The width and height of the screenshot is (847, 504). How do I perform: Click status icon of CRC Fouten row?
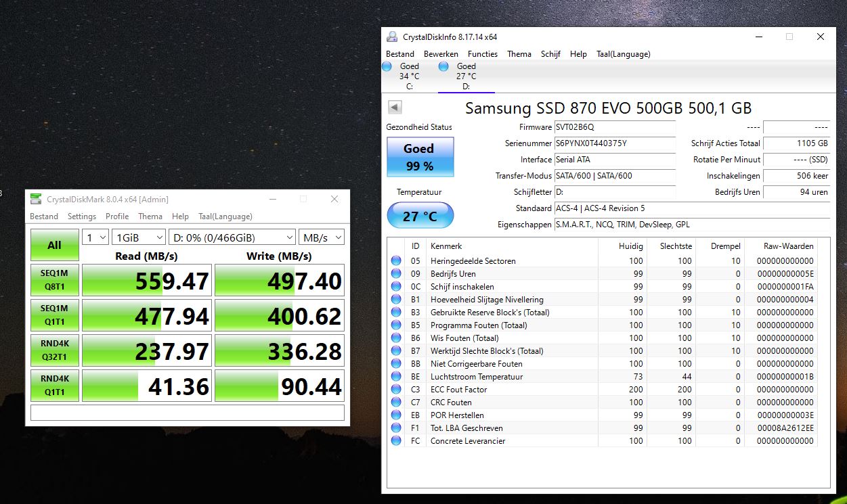click(396, 403)
